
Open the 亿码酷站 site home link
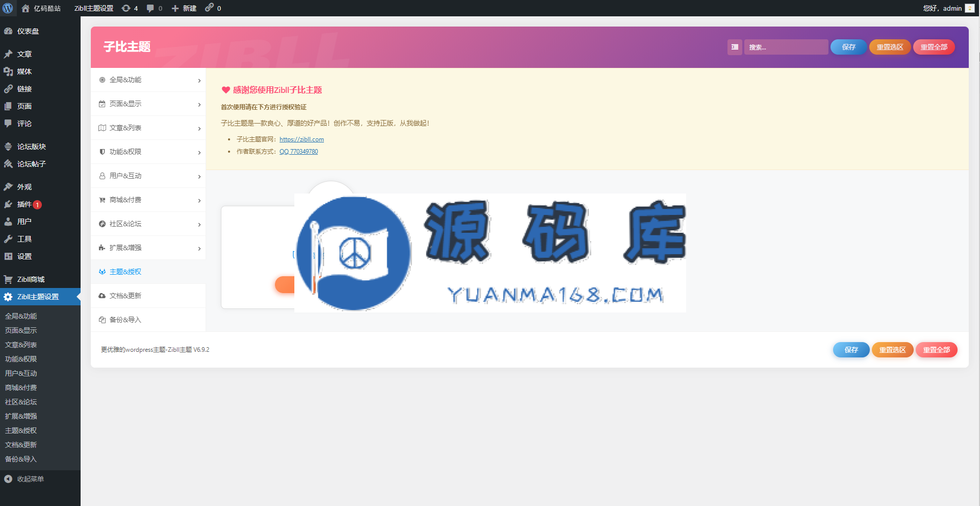point(41,8)
